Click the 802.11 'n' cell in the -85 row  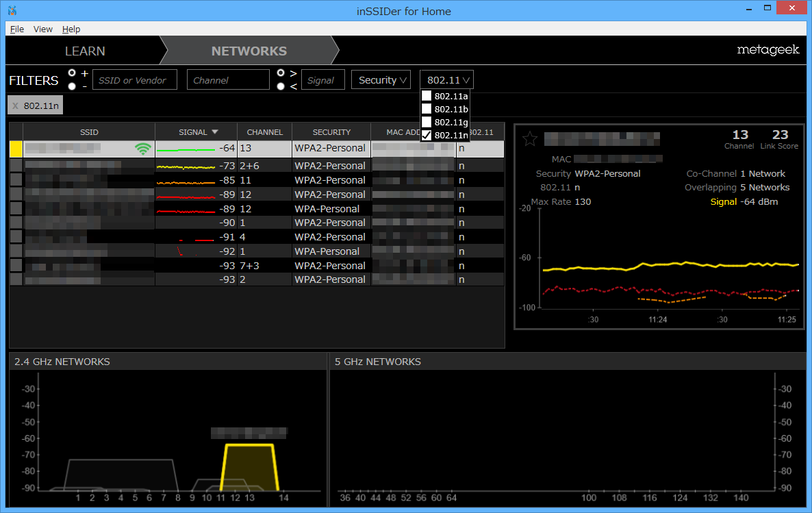[461, 180]
